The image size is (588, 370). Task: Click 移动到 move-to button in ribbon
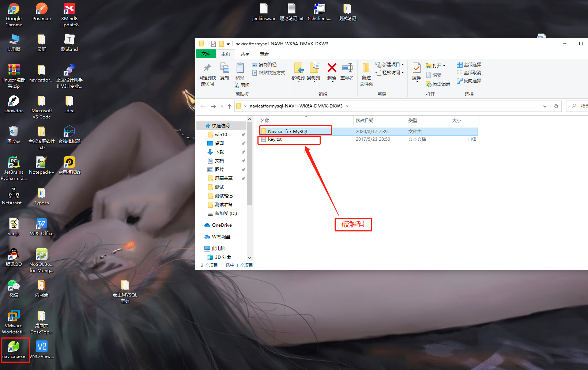(x=298, y=71)
